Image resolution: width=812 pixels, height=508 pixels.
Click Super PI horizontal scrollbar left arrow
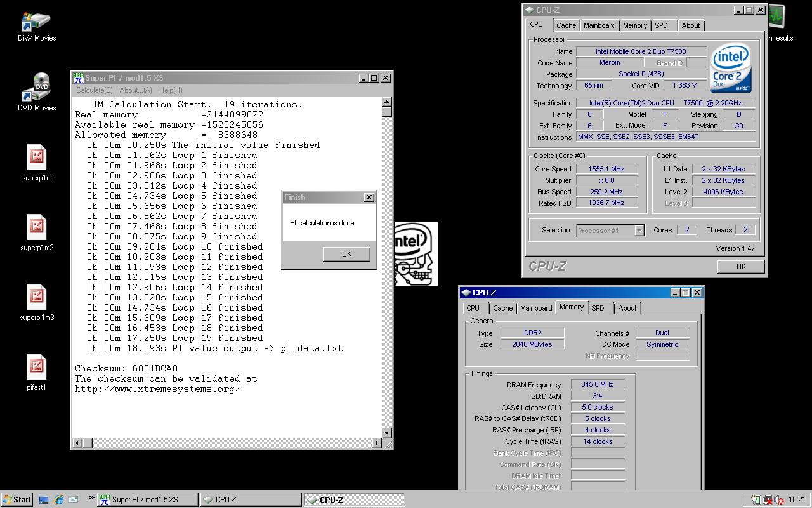(77, 443)
